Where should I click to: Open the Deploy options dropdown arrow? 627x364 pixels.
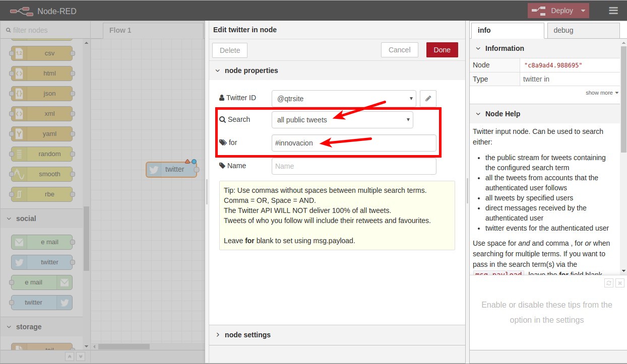click(x=583, y=11)
